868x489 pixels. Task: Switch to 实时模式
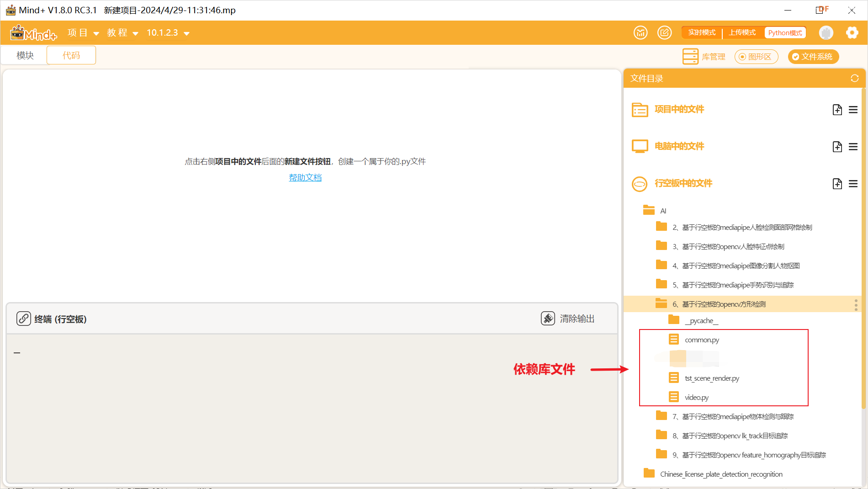[x=702, y=33]
